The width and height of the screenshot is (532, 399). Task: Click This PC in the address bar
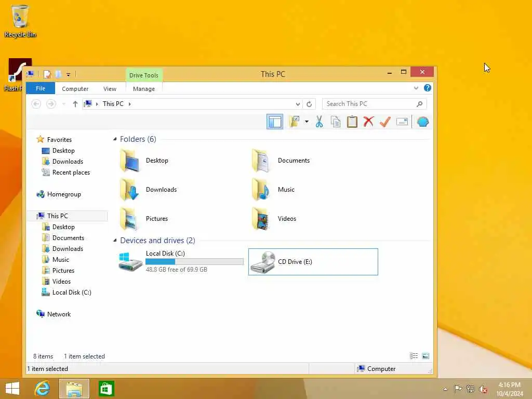click(x=113, y=104)
